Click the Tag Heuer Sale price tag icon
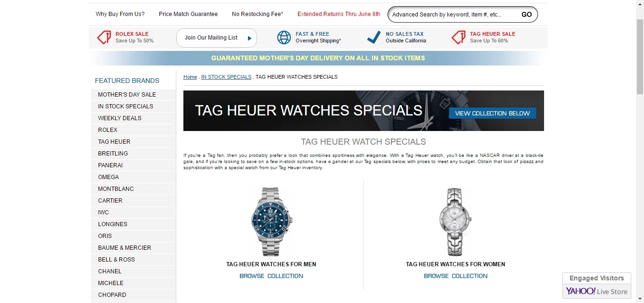Image resolution: width=644 pixels, height=303 pixels. point(458,37)
